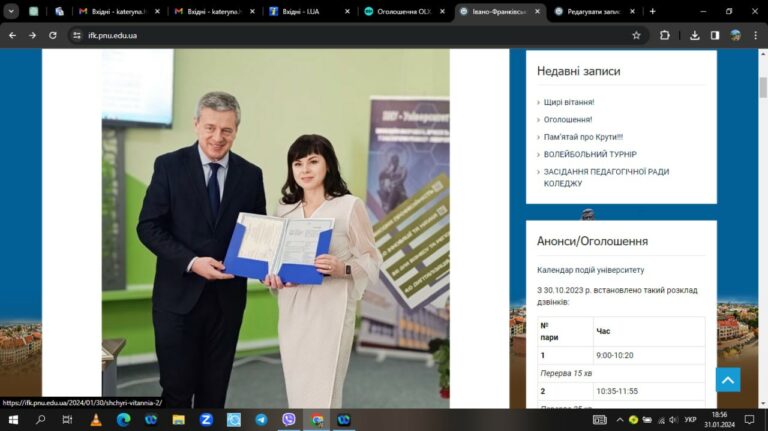The height and width of the screenshot is (431, 768).
Task: Open the Downloads icon in the toolbar
Action: point(695,35)
